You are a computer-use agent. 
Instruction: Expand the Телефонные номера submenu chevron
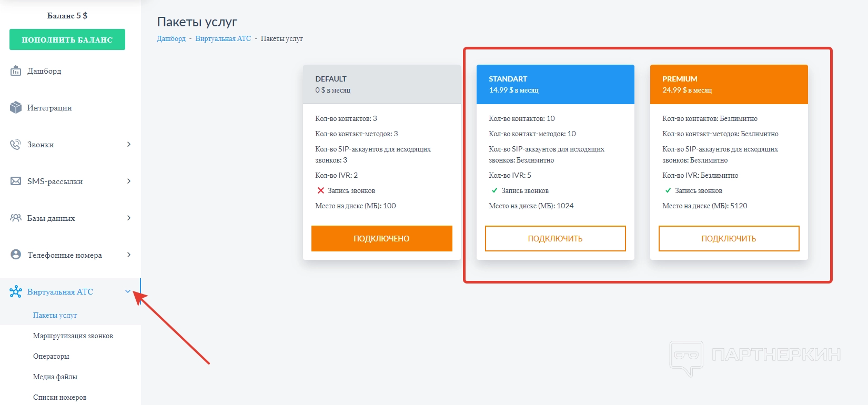pyautogui.click(x=129, y=255)
